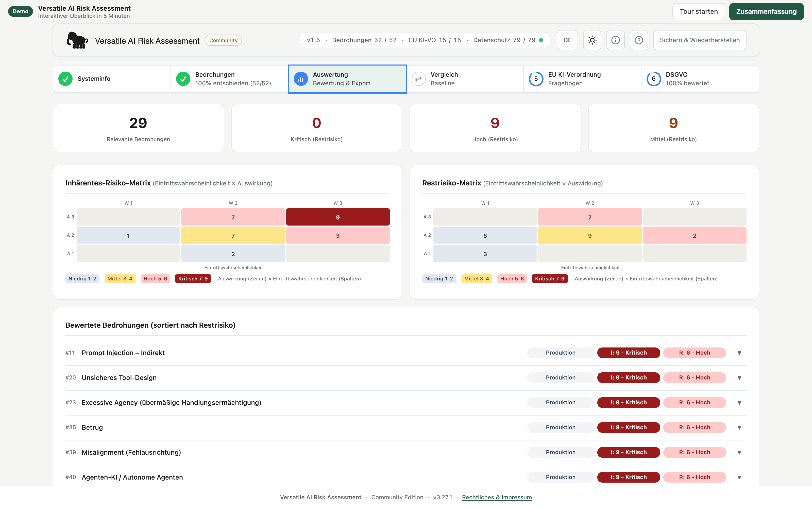Click the elephant logo icon
812x508 pixels.
[77, 40]
